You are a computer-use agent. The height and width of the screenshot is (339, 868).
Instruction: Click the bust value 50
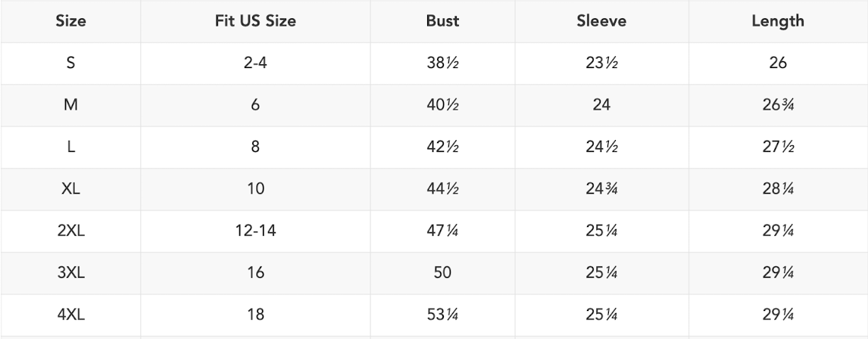(443, 273)
